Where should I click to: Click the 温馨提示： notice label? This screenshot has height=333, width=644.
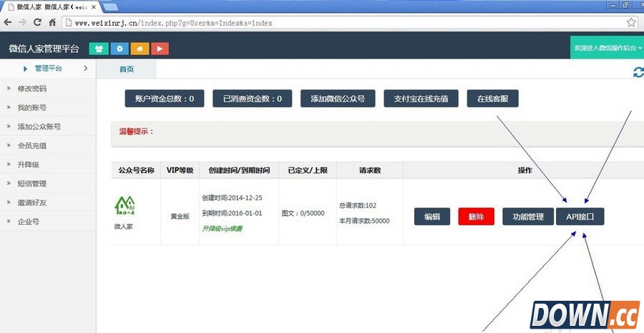click(137, 132)
